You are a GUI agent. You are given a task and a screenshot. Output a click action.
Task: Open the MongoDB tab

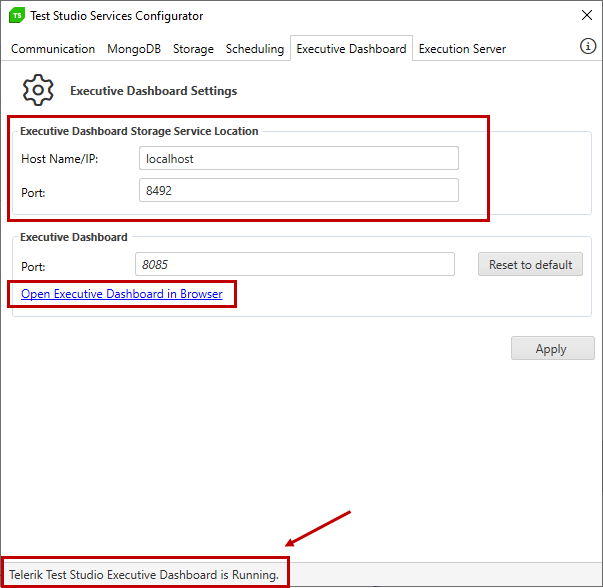pyautogui.click(x=134, y=49)
